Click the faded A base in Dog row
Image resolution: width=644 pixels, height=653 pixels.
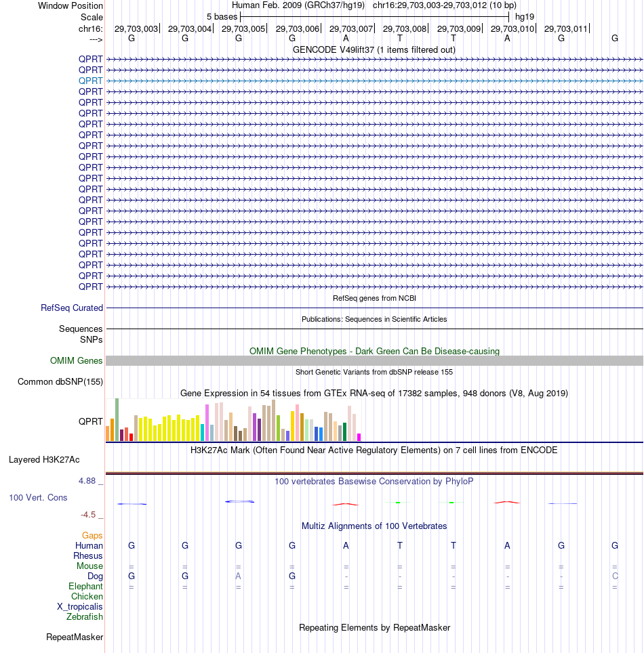click(239, 576)
